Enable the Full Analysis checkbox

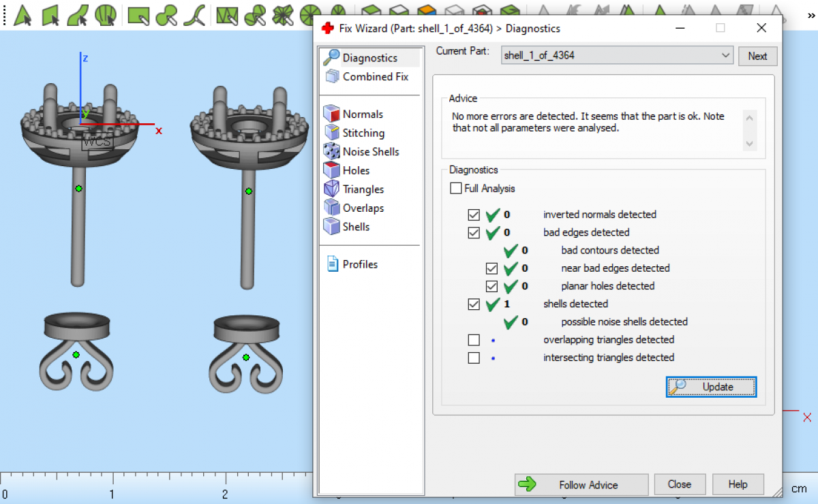[x=456, y=189]
